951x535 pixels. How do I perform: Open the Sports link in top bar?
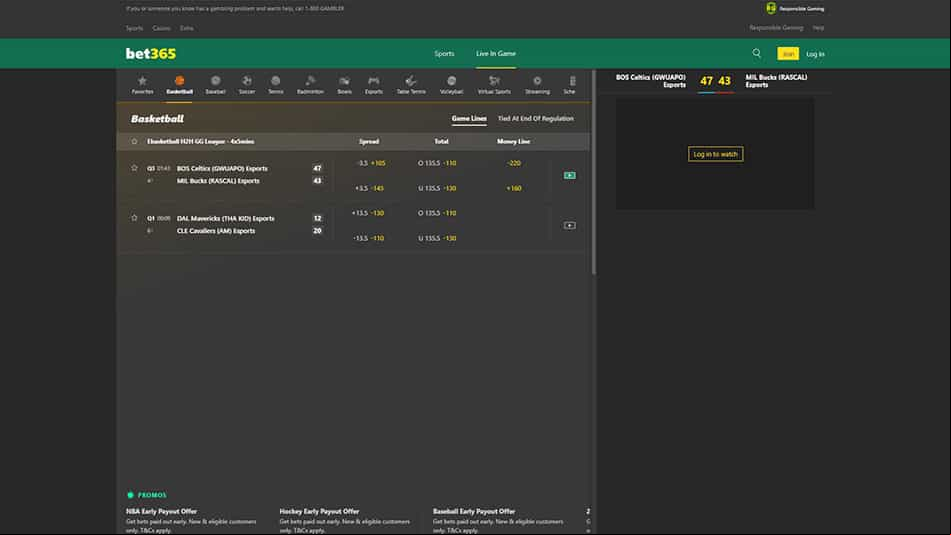coord(134,28)
